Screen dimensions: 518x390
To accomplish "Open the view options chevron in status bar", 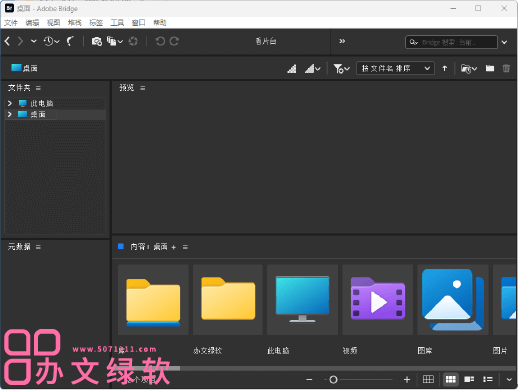I will click(509, 379).
